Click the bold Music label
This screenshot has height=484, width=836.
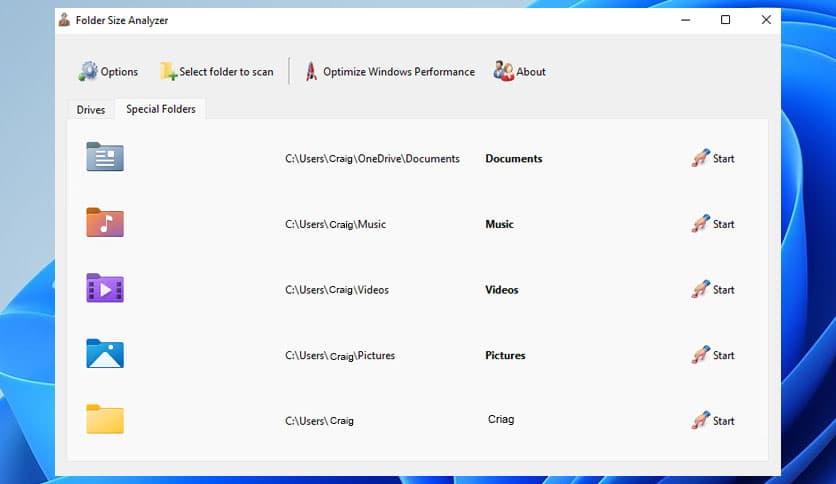point(500,224)
